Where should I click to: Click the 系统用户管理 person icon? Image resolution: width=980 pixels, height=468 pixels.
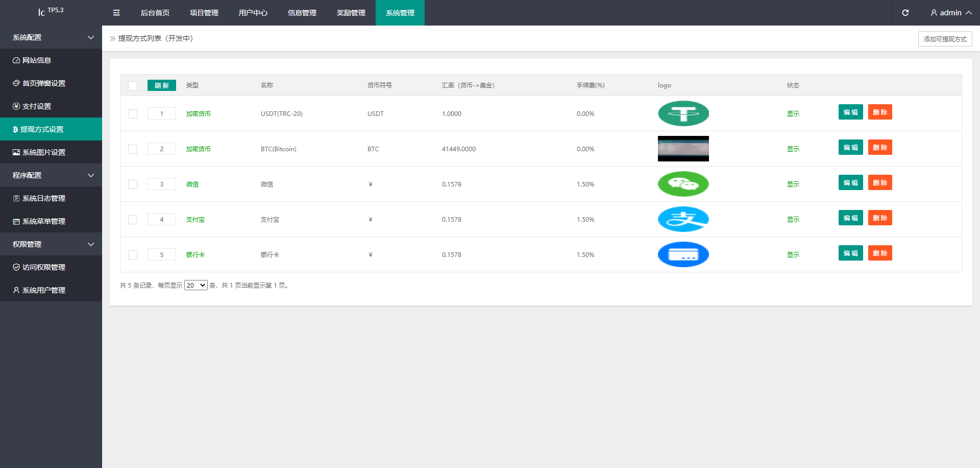click(x=16, y=290)
